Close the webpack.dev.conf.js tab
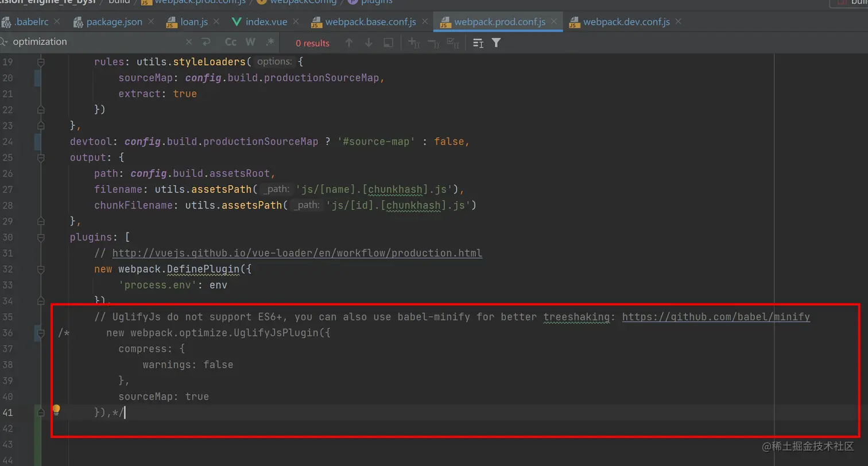The height and width of the screenshot is (466, 868). point(679,21)
